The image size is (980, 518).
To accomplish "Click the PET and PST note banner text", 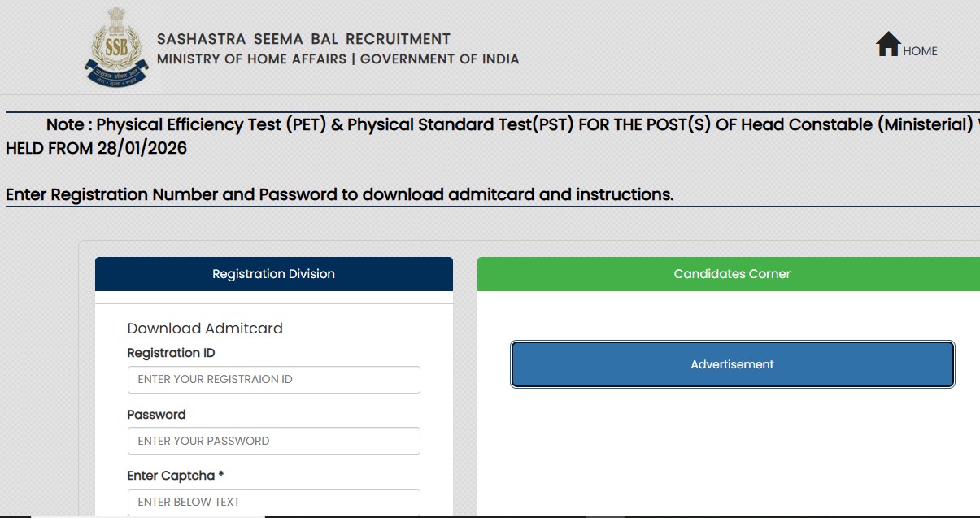I will pyautogui.click(x=488, y=126).
